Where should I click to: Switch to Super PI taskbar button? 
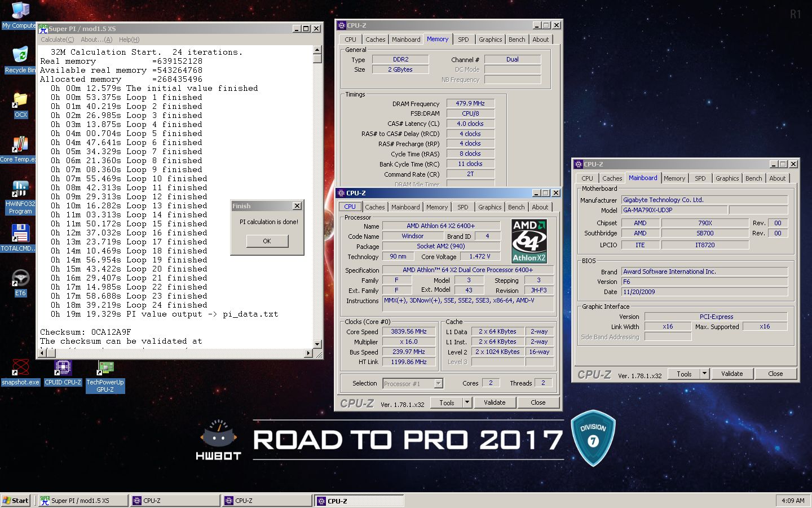(83, 501)
